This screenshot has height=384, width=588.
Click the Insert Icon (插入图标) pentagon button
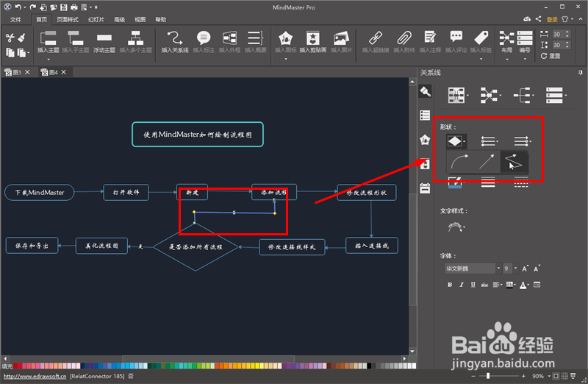point(285,38)
